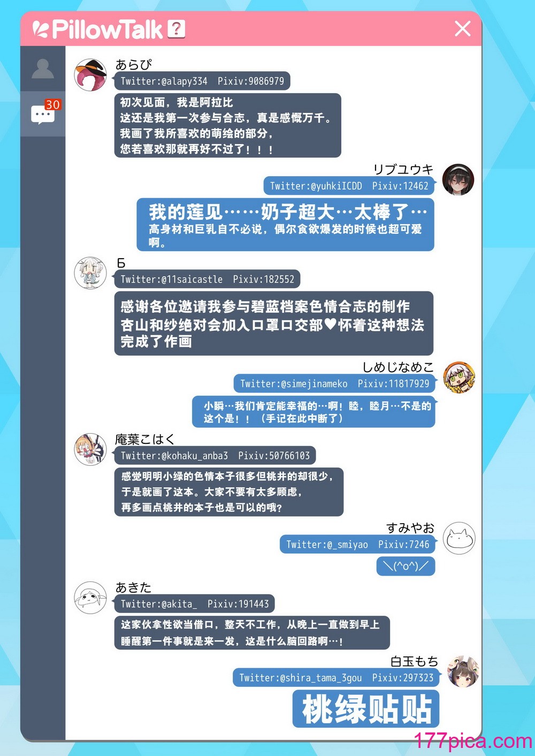Select the Б user avatar
This screenshot has height=756, width=535.
(90, 273)
